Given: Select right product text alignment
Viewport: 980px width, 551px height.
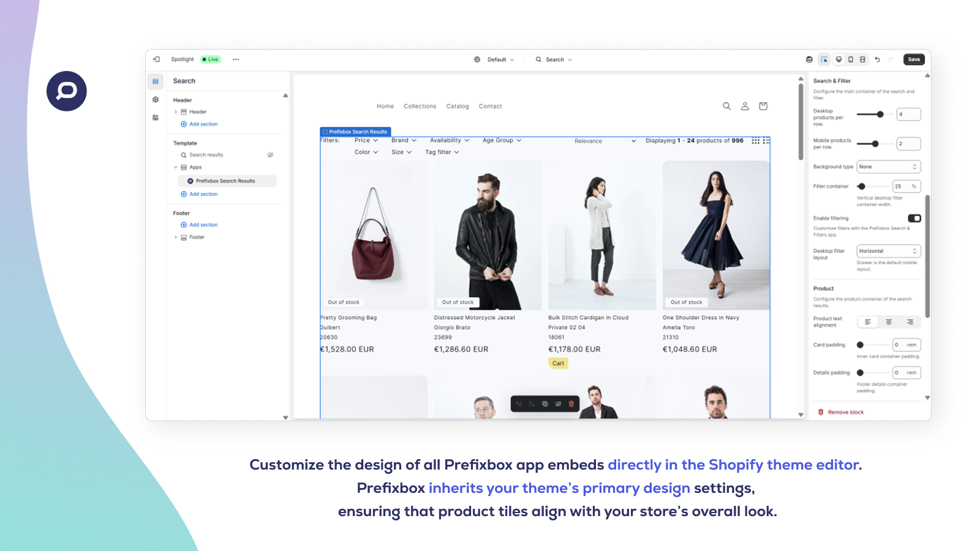Looking at the screenshot, I should click(910, 322).
